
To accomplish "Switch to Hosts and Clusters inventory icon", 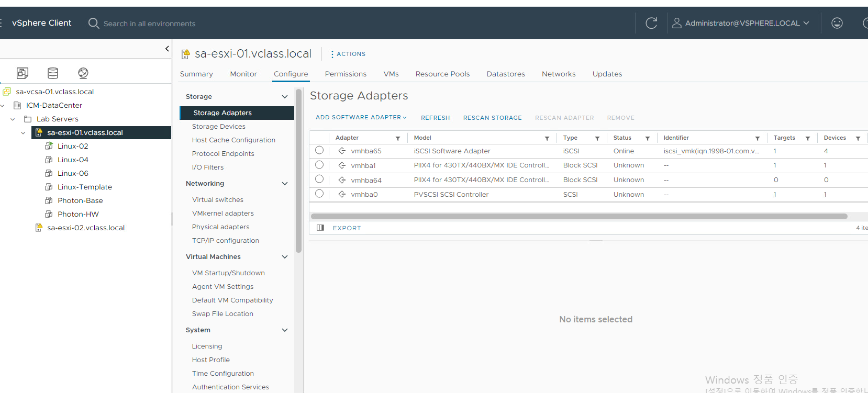I will [x=23, y=73].
